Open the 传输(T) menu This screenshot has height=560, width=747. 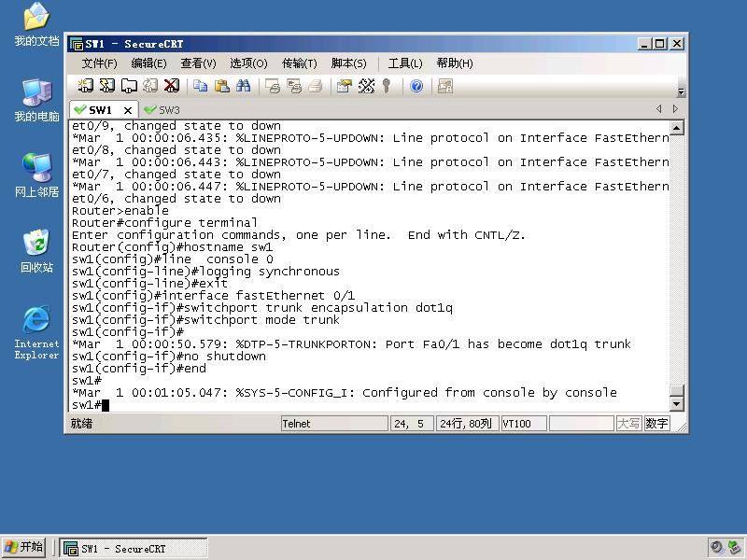299,63
